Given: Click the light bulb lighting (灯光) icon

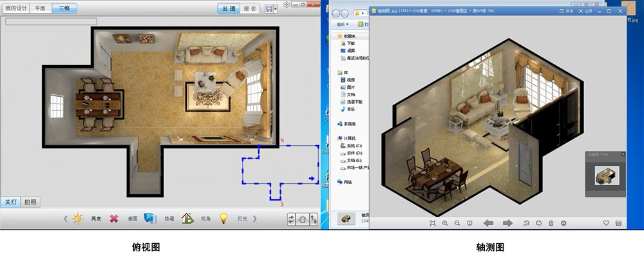Looking at the screenshot, I should (x=223, y=219).
